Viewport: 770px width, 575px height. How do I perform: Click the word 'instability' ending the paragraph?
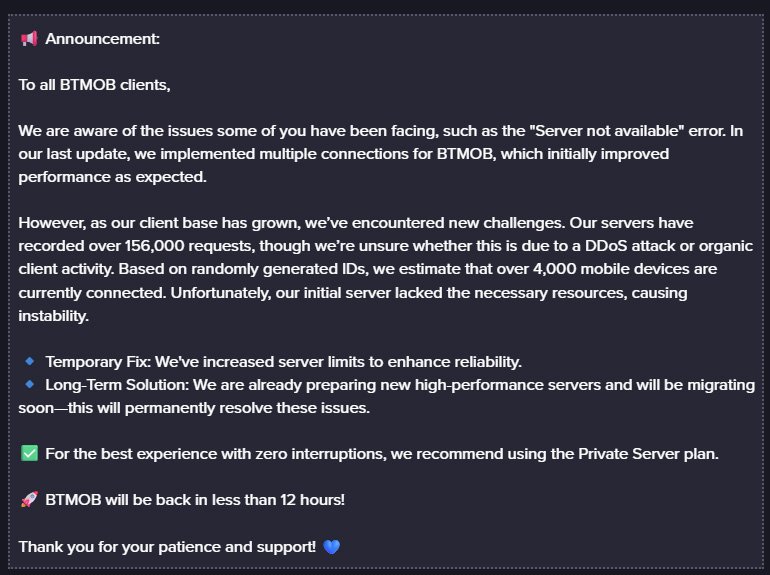tap(54, 316)
